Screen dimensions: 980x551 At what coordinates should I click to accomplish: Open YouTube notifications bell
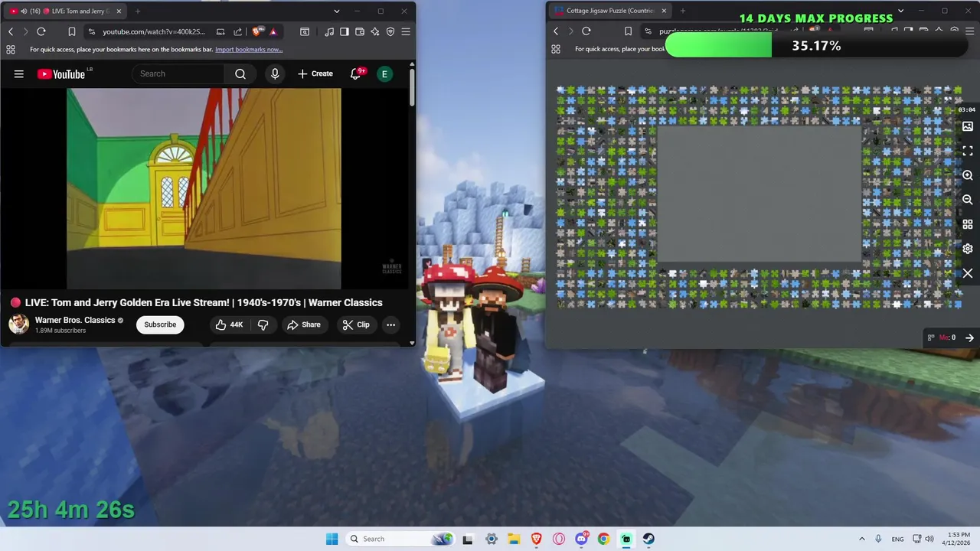(355, 74)
